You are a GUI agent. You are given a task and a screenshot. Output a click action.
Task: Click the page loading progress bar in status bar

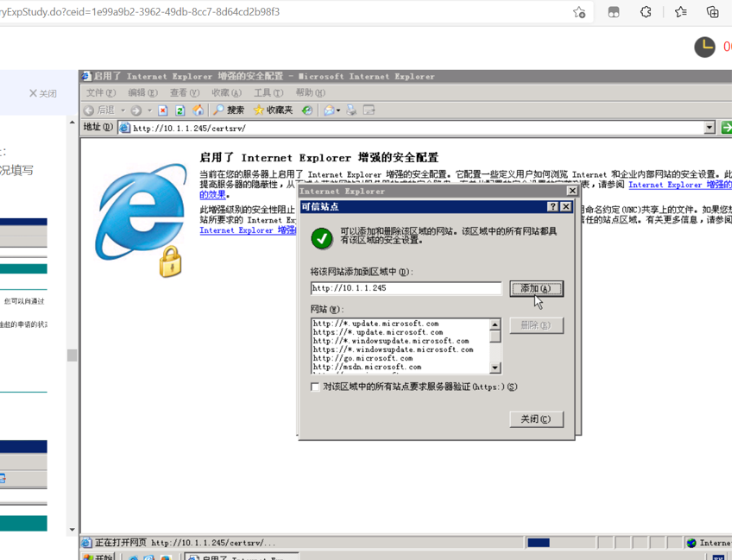pyautogui.click(x=560, y=543)
